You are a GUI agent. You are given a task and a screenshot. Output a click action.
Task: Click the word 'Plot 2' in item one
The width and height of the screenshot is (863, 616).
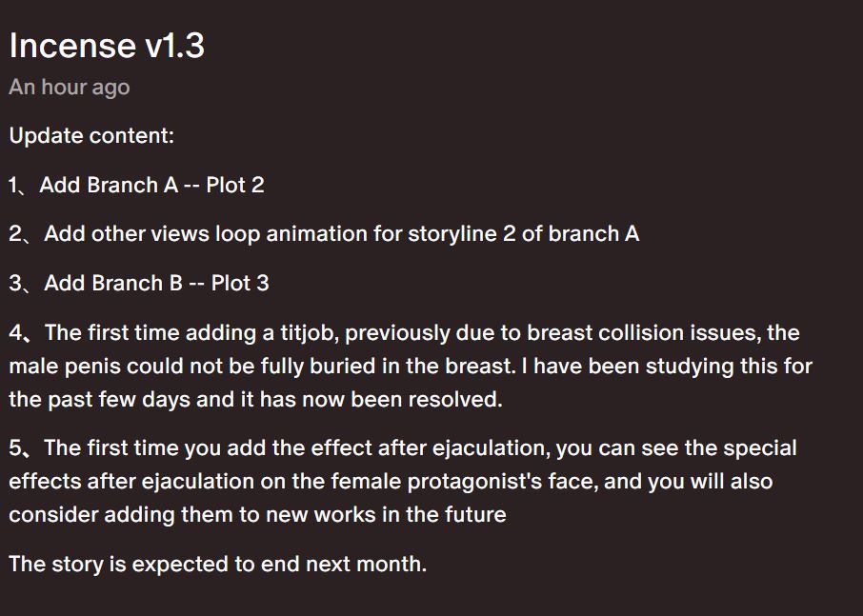[x=235, y=185]
